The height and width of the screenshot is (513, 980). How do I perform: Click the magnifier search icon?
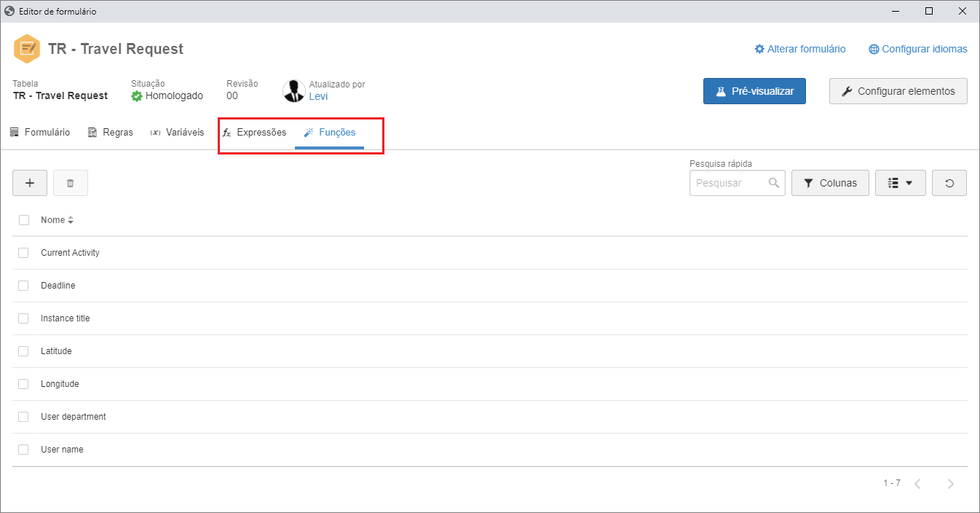774,183
